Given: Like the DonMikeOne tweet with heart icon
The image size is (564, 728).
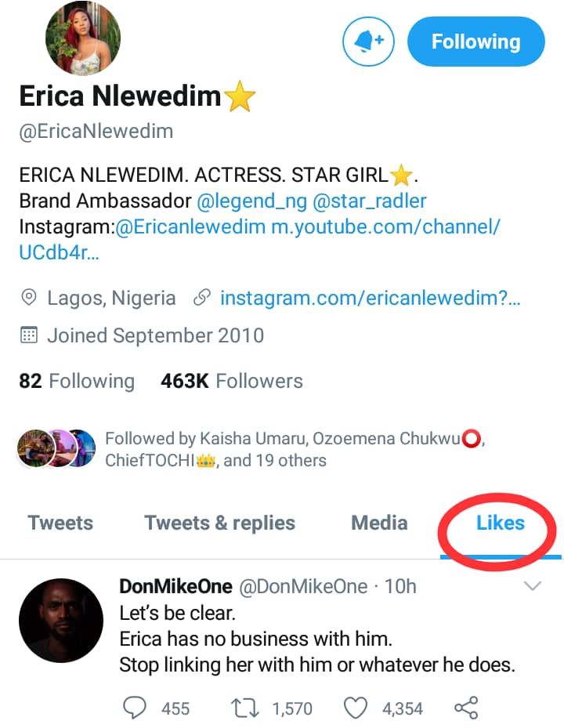Looking at the screenshot, I should tap(356, 708).
